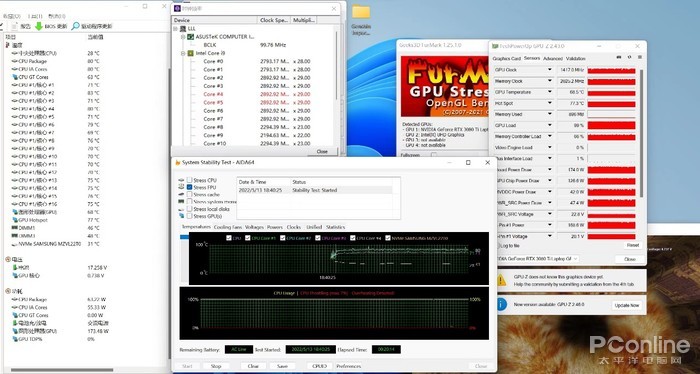700x374 pixels.
Task: Open the Hot Spot sensor dropdown arrow
Action: coord(550,104)
